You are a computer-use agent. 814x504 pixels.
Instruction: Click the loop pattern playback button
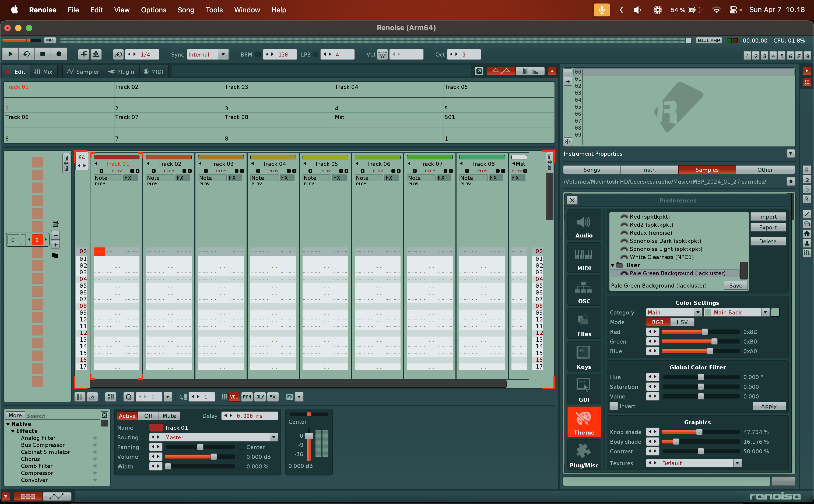[x=26, y=54]
